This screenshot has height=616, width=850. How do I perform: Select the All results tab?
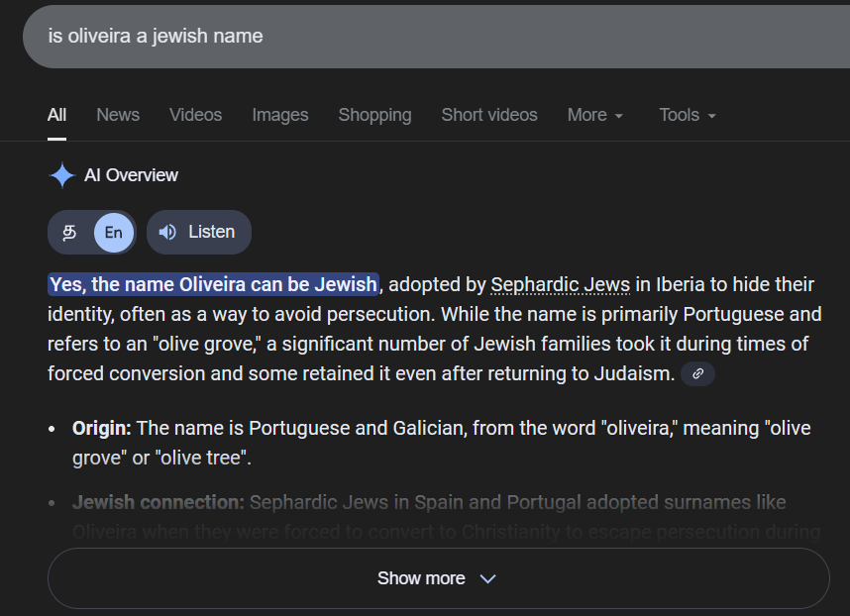coord(56,115)
